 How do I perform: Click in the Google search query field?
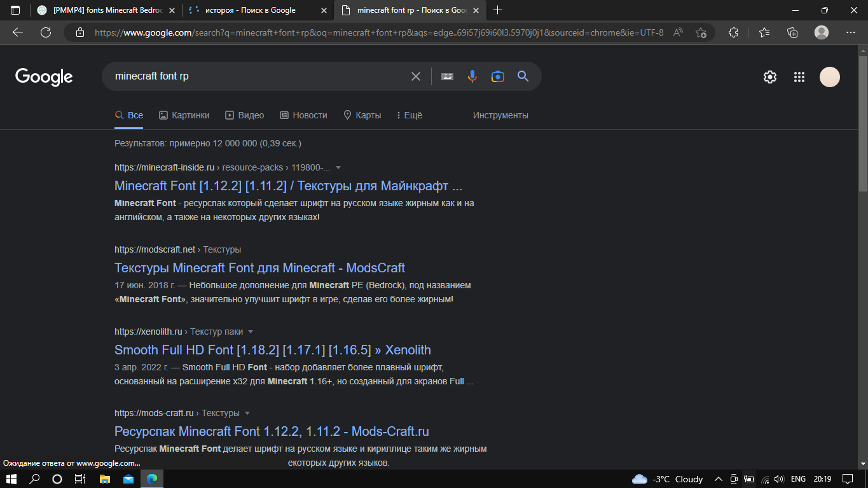258,76
